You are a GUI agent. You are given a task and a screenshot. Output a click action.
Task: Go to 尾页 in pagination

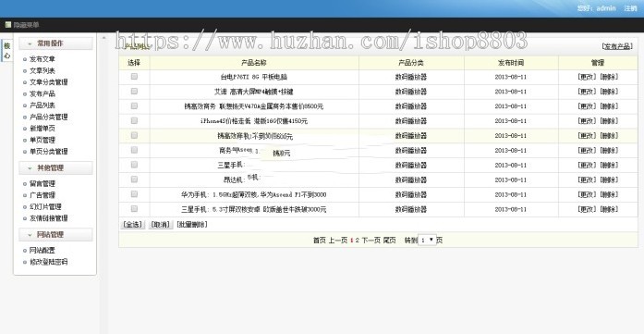click(389, 241)
